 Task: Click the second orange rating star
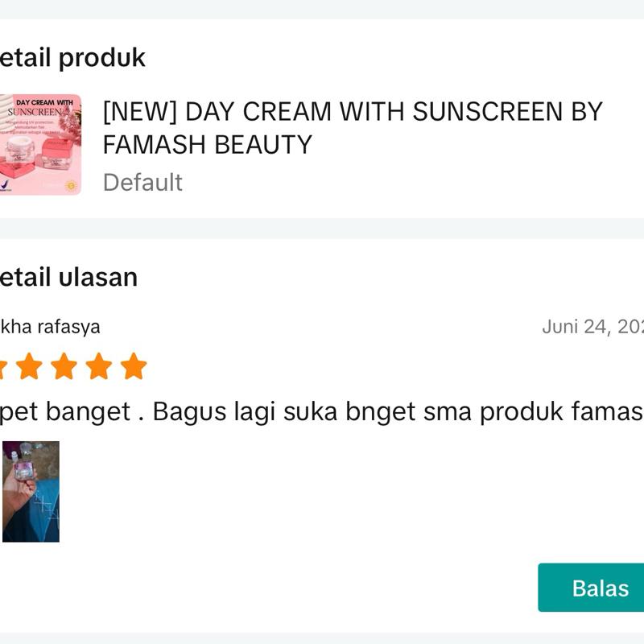(29, 366)
